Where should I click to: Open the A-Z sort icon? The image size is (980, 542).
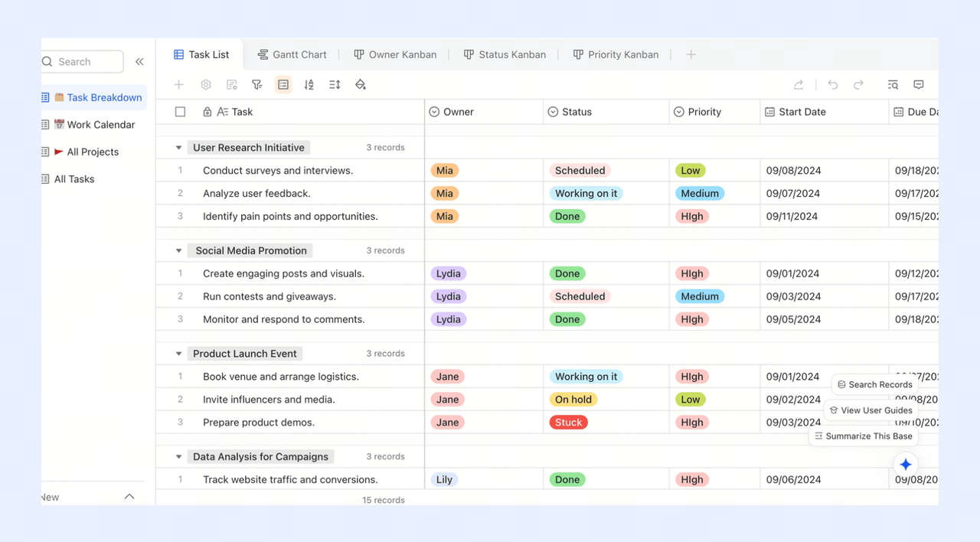(309, 85)
